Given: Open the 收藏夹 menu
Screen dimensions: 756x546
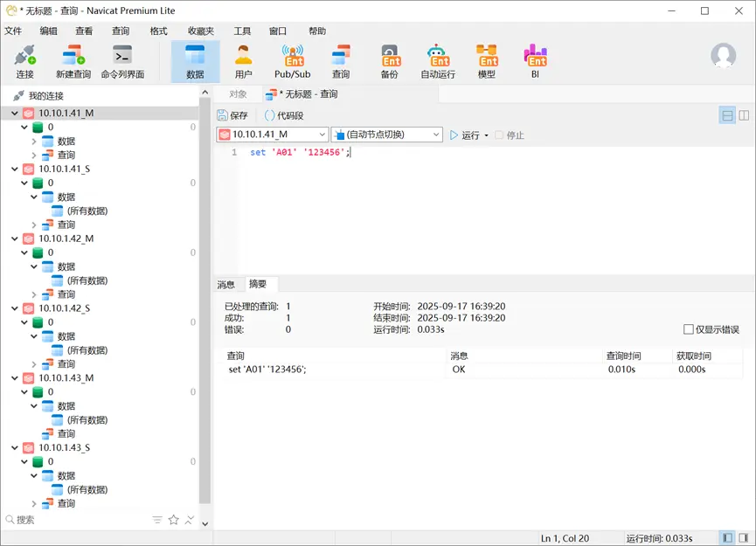Looking at the screenshot, I should click(200, 31).
